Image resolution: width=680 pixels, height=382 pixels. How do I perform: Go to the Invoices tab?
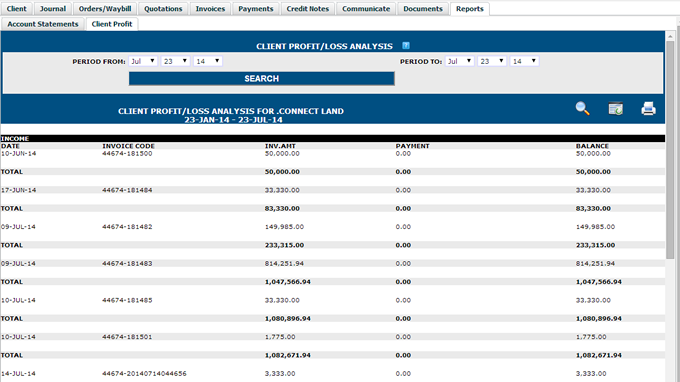pyautogui.click(x=210, y=9)
